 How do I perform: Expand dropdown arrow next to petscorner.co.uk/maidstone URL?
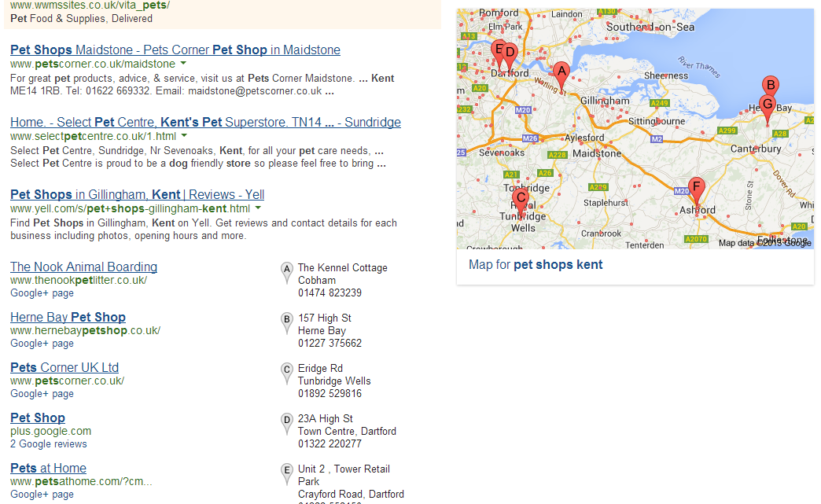183,64
